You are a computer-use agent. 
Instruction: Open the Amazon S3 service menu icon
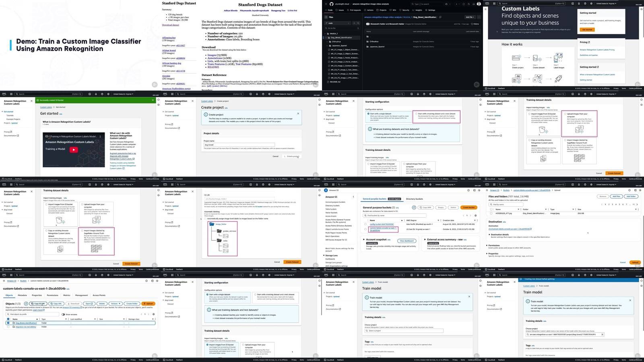pos(326,190)
